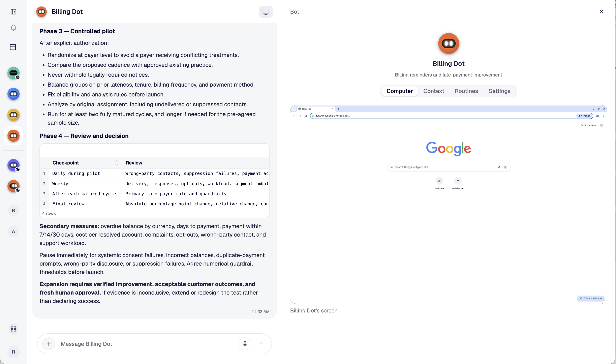Switch to the Routines tab

click(466, 91)
